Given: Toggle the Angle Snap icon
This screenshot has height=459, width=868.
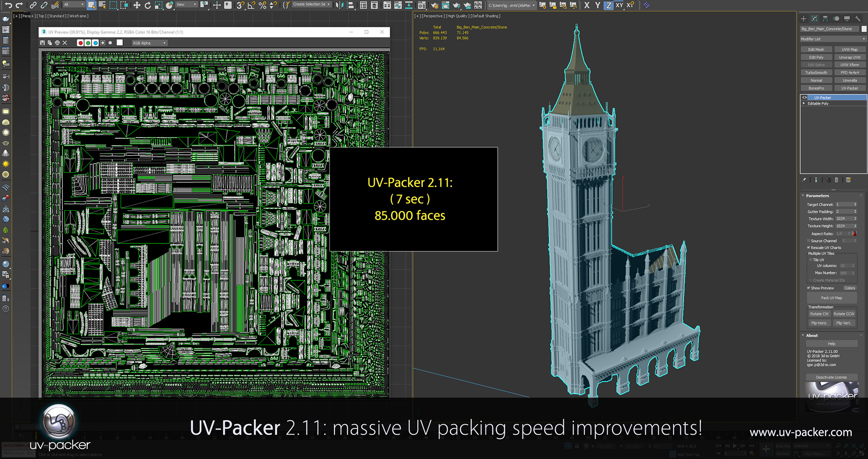Looking at the screenshot, I should coord(251,5).
